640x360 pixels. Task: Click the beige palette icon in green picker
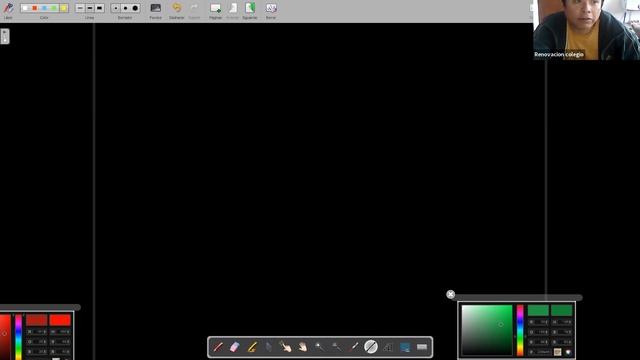coord(558,352)
